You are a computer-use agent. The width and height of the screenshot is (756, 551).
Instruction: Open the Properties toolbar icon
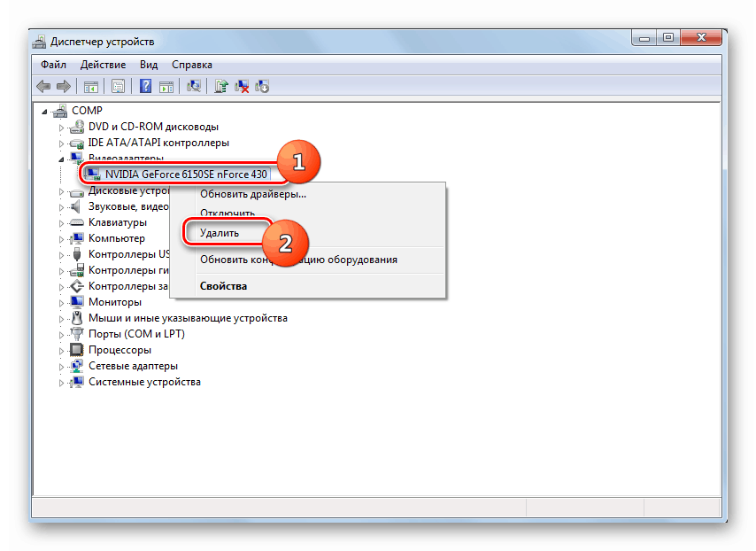coord(118,87)
